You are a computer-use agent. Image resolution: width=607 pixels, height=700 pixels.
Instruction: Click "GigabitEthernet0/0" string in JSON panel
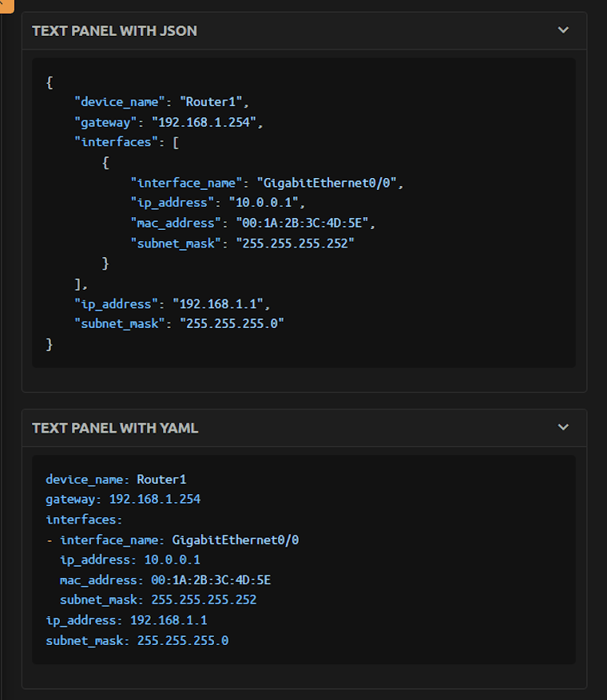[330, 183]
